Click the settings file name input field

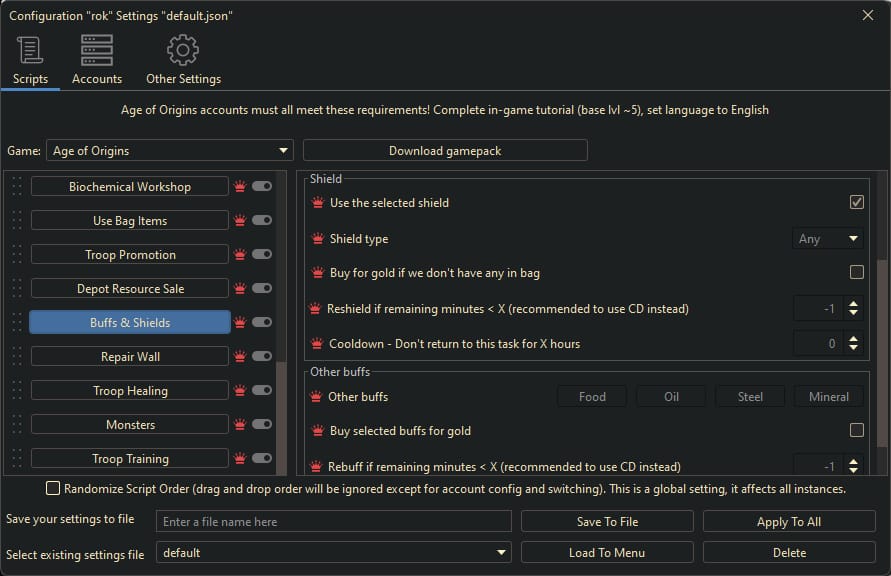point(333,521)
